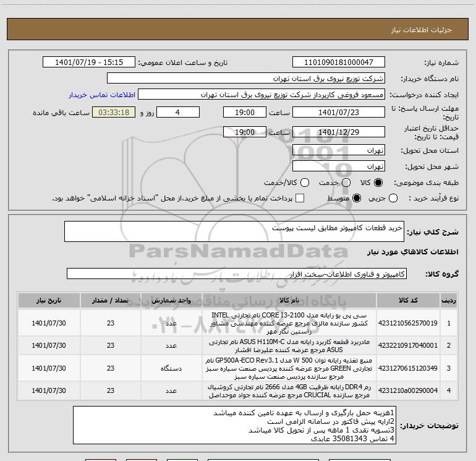
Task: Click the delivery city field تهران
Action: click(x=339, y=166)
